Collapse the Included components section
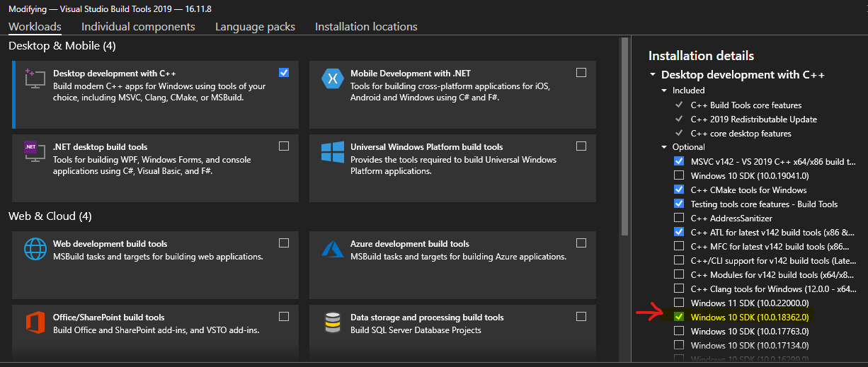 pos(664,91)
